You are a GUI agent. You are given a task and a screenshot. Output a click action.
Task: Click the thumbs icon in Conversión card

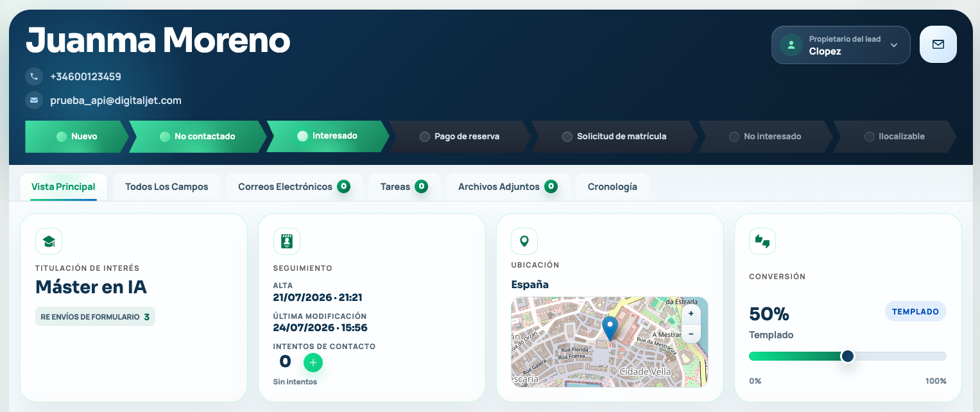pyautogui.click(x=762, y=241)
